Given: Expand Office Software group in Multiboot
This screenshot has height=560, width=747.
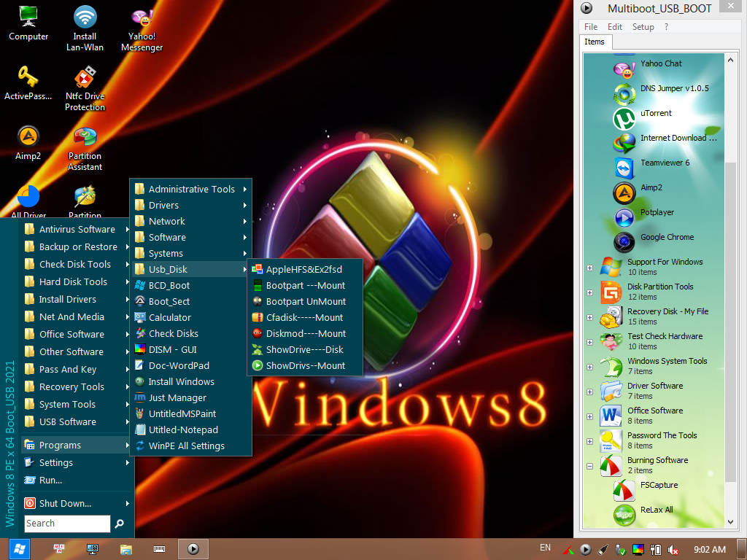Looking at the screenshot, I should pos(589,416).
